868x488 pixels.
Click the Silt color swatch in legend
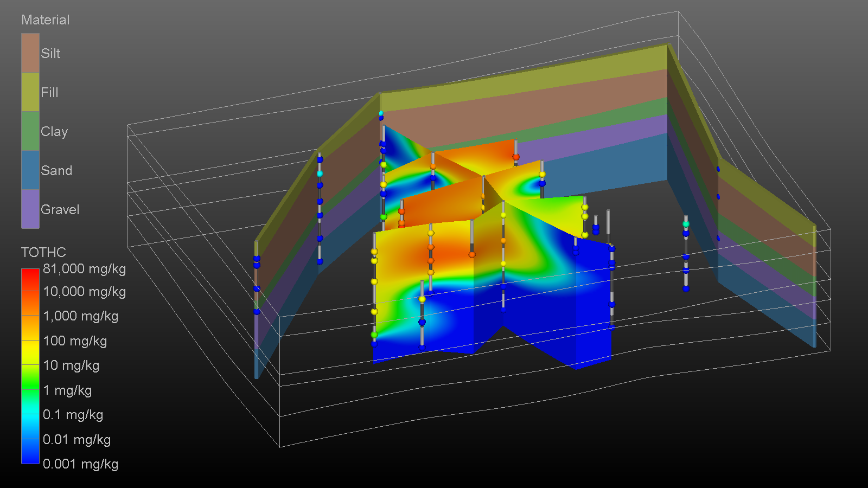tap(30, 53)
